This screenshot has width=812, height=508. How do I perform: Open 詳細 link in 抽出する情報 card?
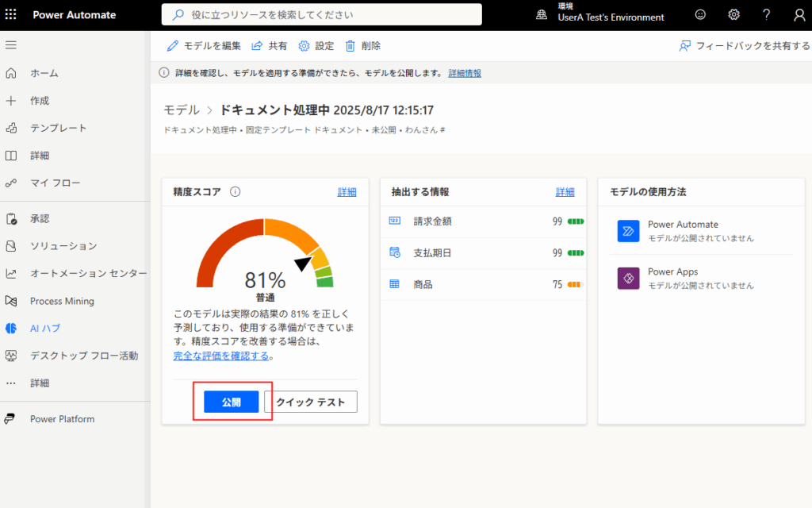coord(565,192)
